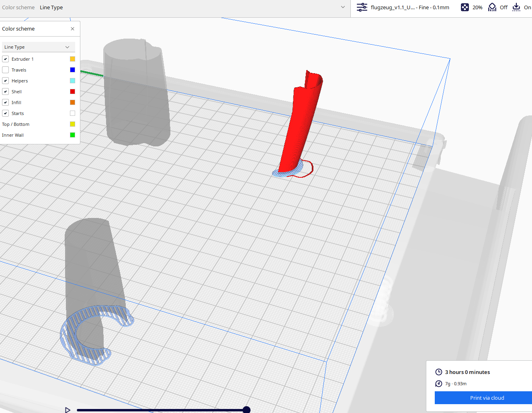The height and width of the screenshot is (413, 532).
Task: Click the Extruder 1 color swatch
Action: click(x=72, y=59)
